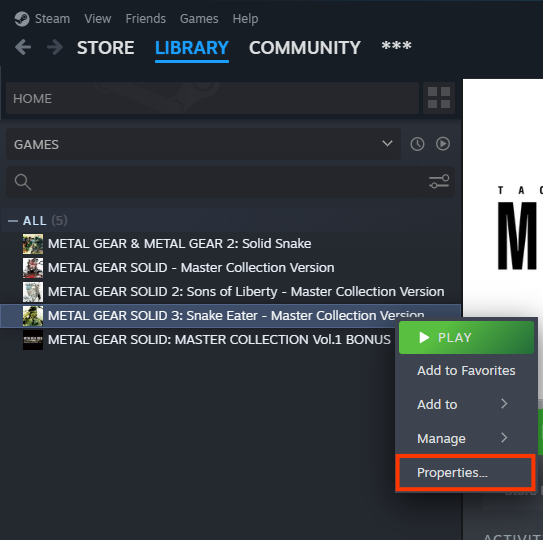Open the Steam menu

pyautogui.click(x=52, y=19)
